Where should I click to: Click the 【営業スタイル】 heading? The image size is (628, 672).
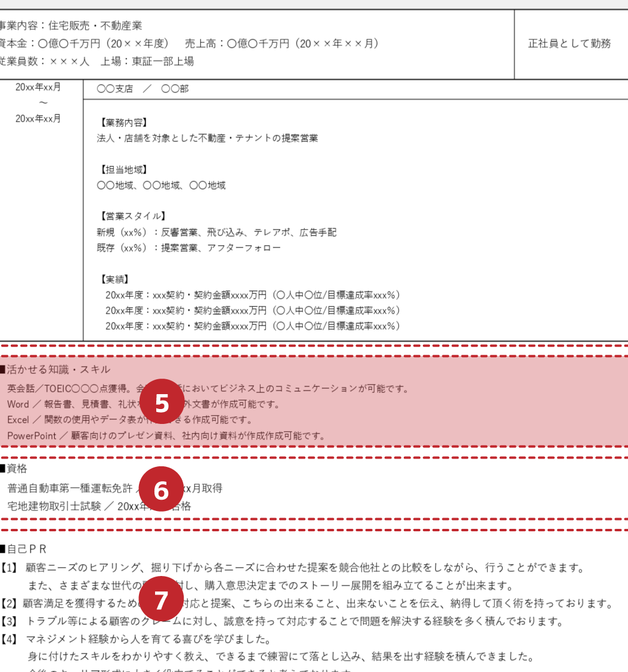coord(132,216)
